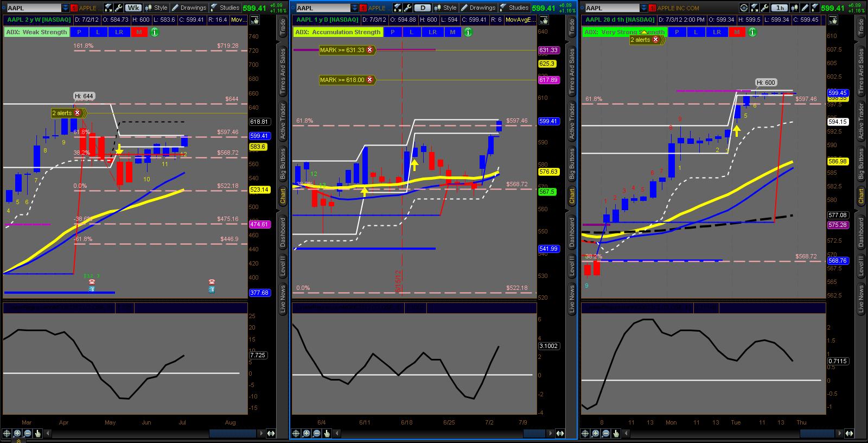Open Style menu on weekly chart
Screen dimensions: 868x443
pyautogui.click(x=156, y=8)
